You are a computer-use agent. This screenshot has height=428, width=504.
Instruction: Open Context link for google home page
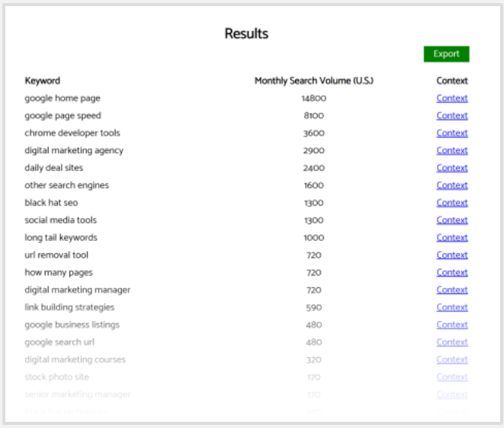(x=452, y=99)
